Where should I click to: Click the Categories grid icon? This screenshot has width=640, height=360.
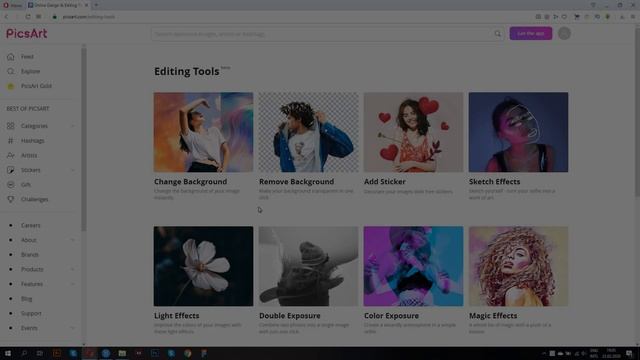click(11, 126)
